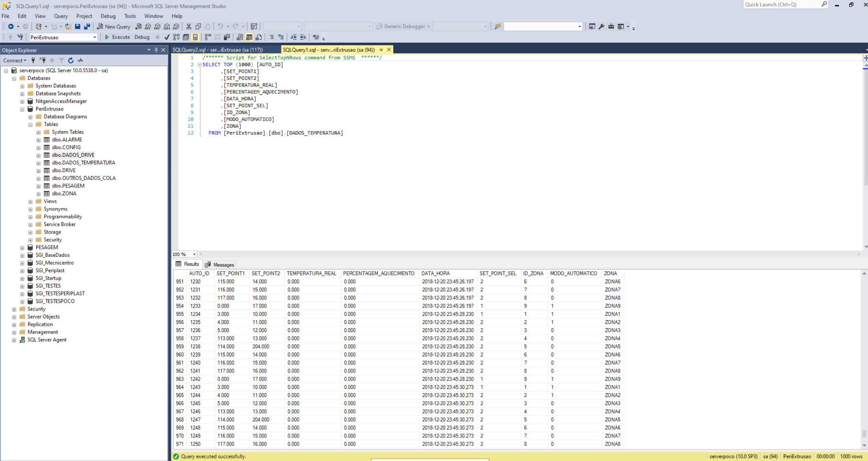Click the Parse checkmark icon
The image size is (868, 461).
click(167, 37)
